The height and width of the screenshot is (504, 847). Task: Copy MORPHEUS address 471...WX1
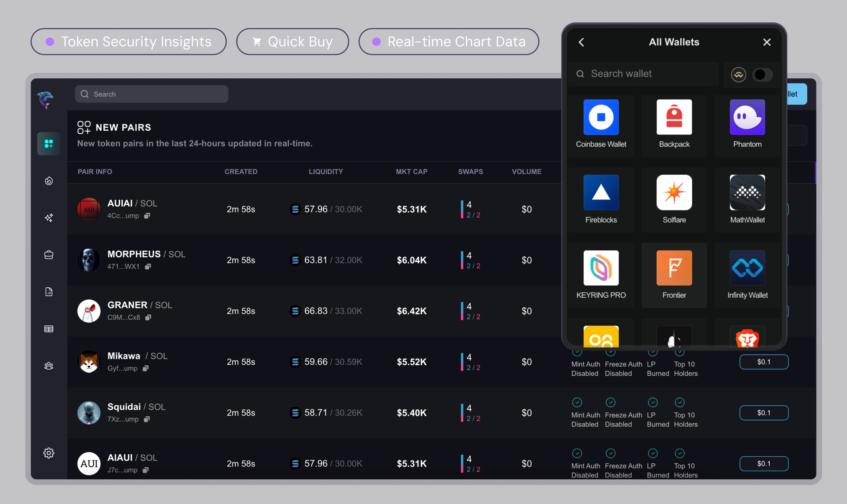(147, 267)
